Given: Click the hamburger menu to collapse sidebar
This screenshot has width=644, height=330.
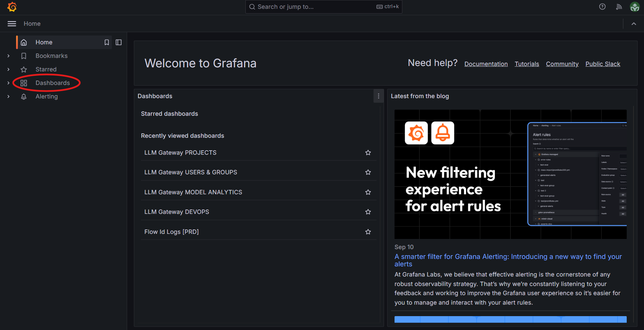Looking at the screenshot, I should [12, 24].
